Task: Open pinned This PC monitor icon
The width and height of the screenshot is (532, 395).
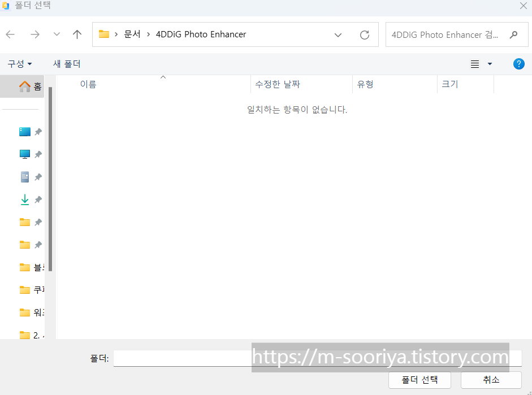Action: [25, 154]
